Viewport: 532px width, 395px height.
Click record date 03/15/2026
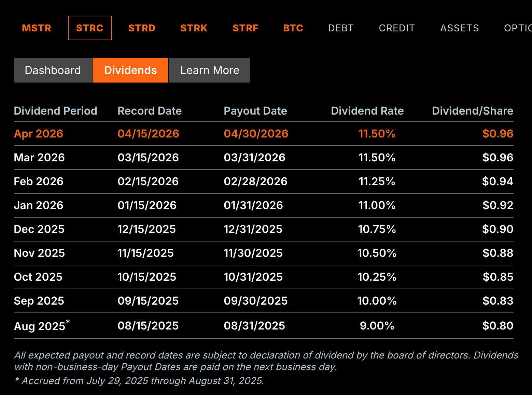(x=148, y=158)
